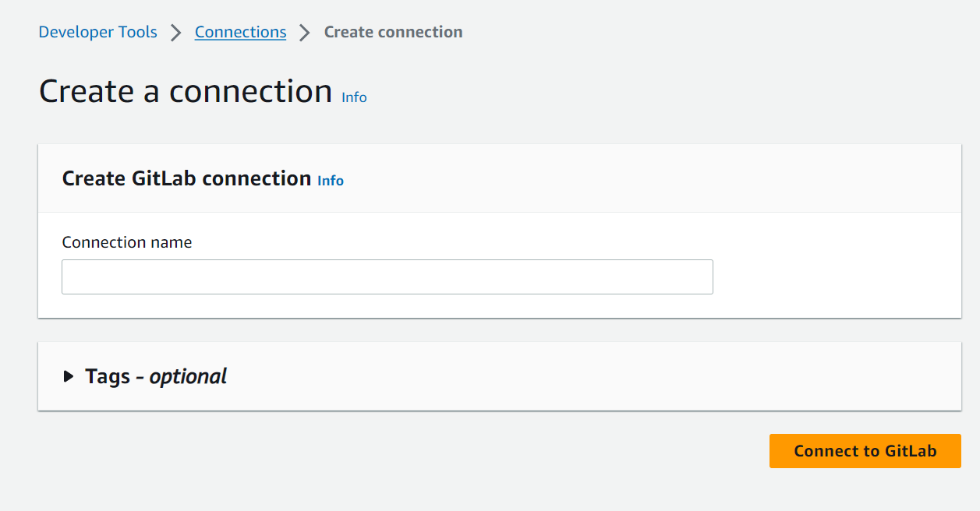Click the chevron between Connections and Create connection

coord(304,32)
